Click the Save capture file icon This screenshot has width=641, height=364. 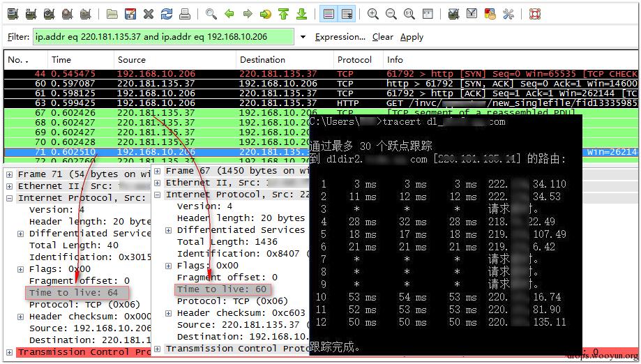130,15
